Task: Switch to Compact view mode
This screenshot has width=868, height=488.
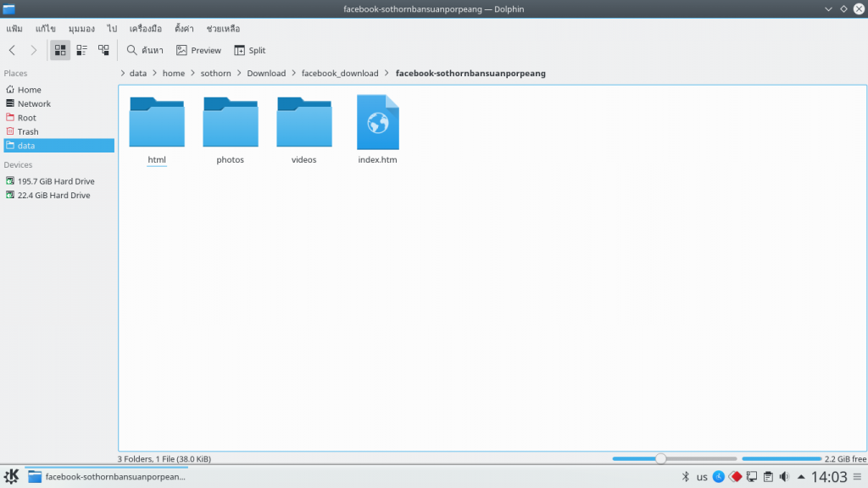Action: [82, 50]
